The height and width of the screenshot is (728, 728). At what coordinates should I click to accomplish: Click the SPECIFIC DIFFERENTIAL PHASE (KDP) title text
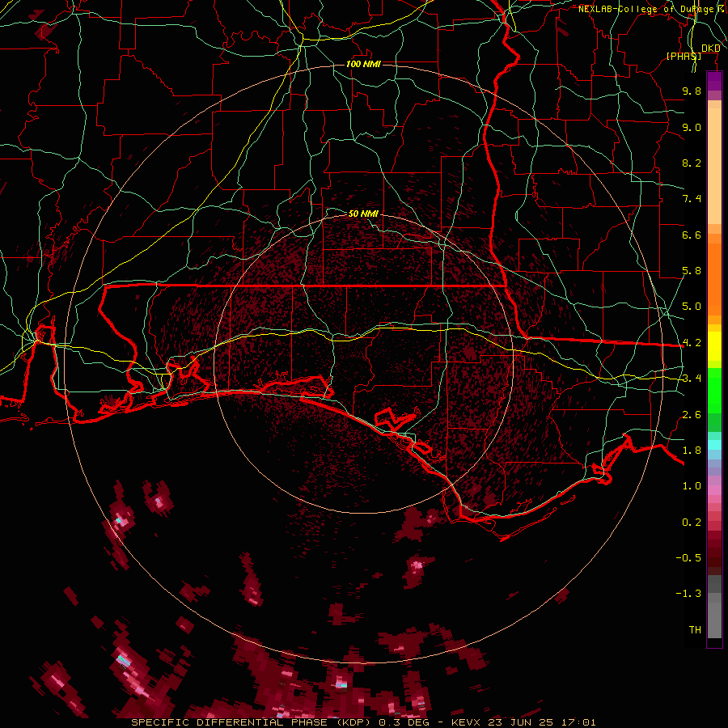pyautogui.click(x=252, y=722)
